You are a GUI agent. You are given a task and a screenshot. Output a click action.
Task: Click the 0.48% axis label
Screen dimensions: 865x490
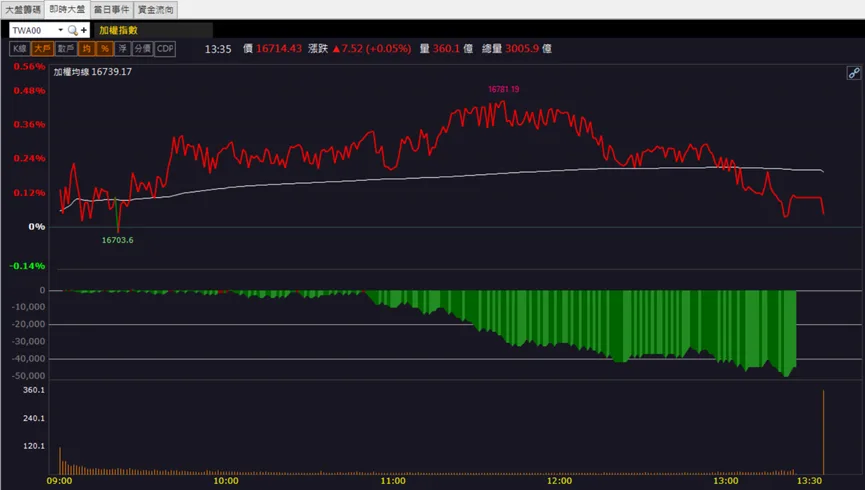tap(29, 90)
